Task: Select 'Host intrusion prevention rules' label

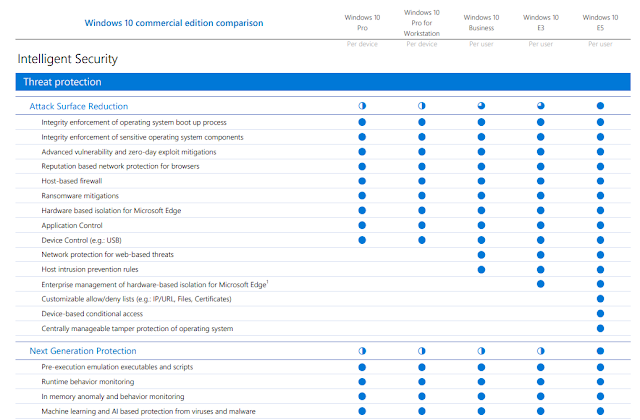Action: (90, 269)
